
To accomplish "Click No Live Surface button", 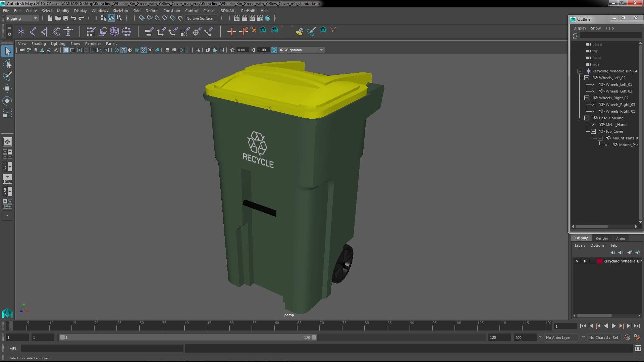I will coord(200,18).
